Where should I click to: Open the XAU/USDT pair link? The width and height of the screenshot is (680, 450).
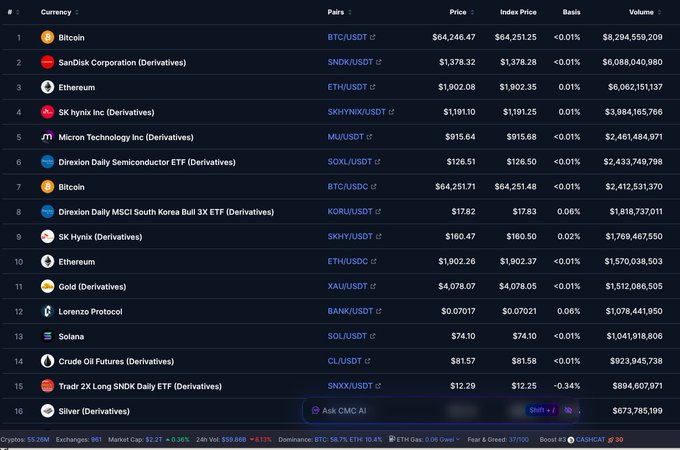pos(347,286)
